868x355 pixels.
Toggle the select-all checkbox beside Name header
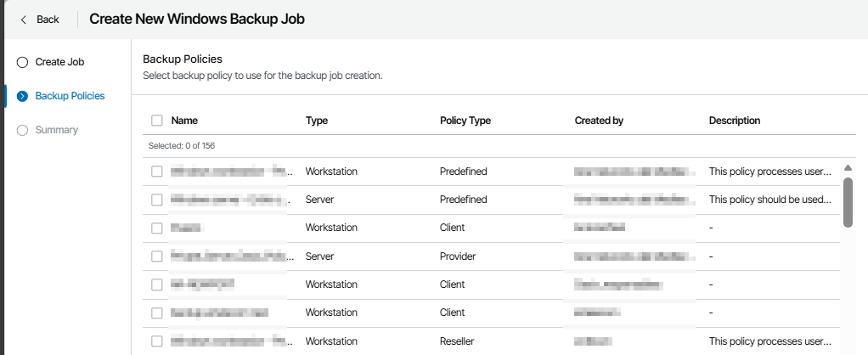point(156,121)
